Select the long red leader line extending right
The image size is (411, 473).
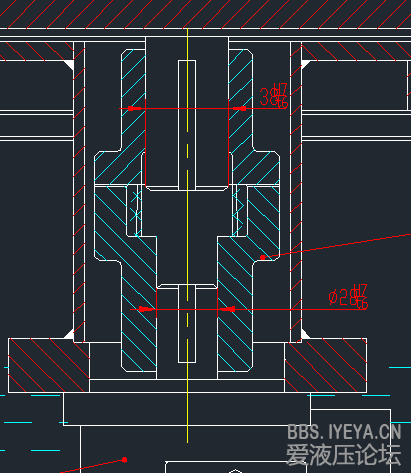pyautogui.click(x=337, y=246)
